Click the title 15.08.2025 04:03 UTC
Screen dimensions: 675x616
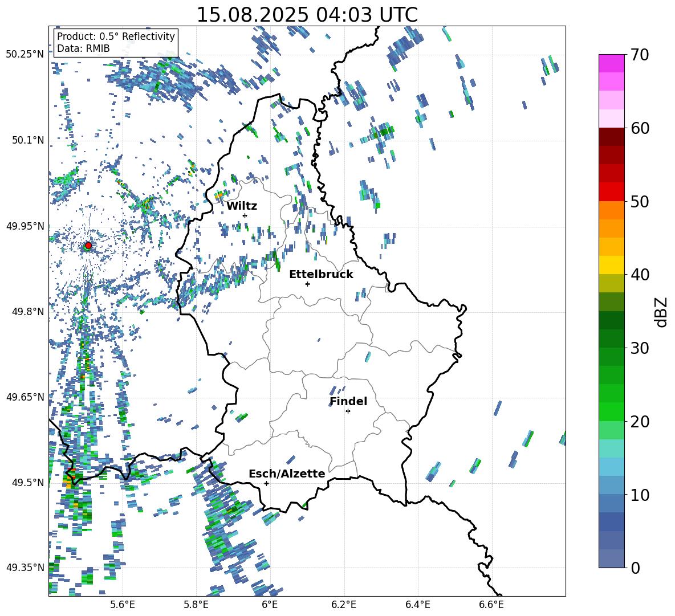coord(307,15)
